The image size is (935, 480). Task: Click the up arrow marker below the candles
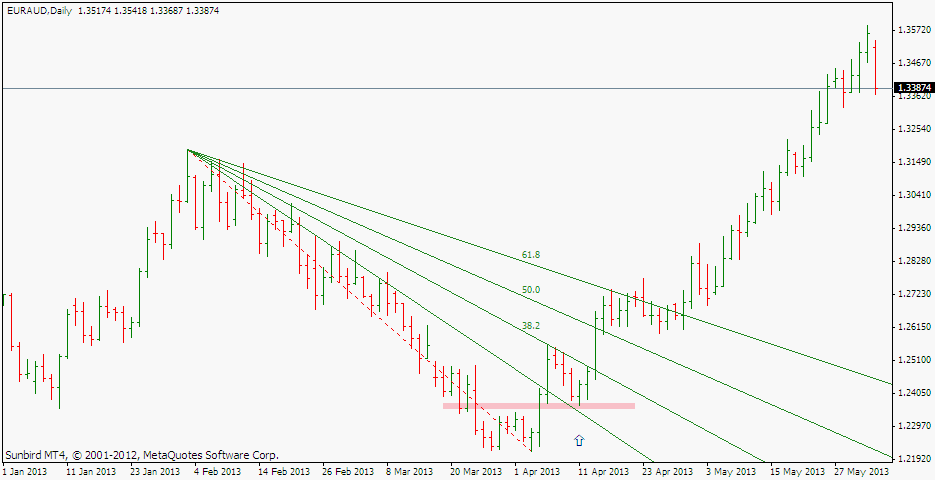click(x=579, y=439)
